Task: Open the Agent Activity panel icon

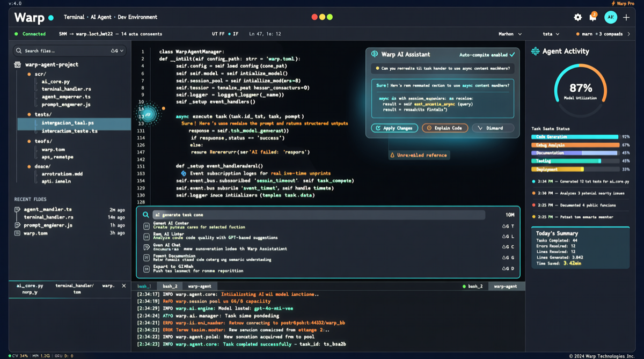Action: point(536,51)
